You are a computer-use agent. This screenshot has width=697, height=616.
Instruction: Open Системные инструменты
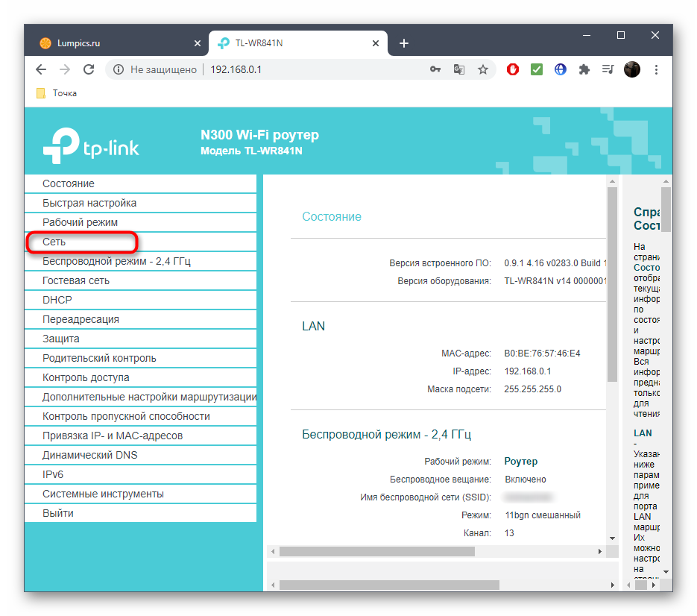[x=140, y=494]
